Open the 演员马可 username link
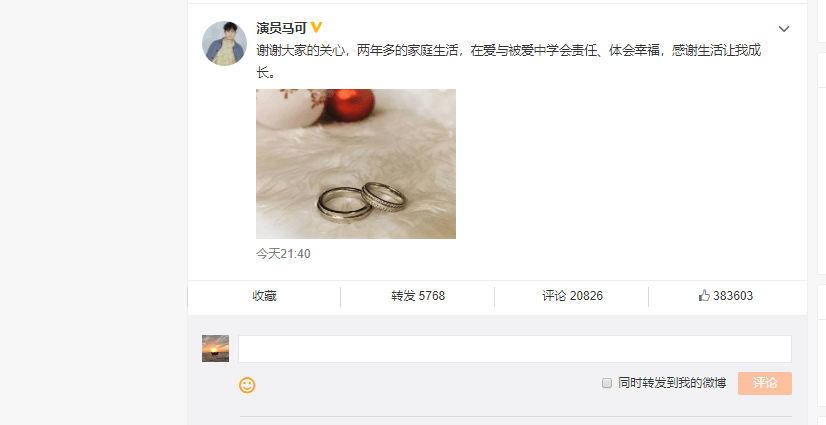Viewport: 826px width, 425px height. (x=281, y=28)
